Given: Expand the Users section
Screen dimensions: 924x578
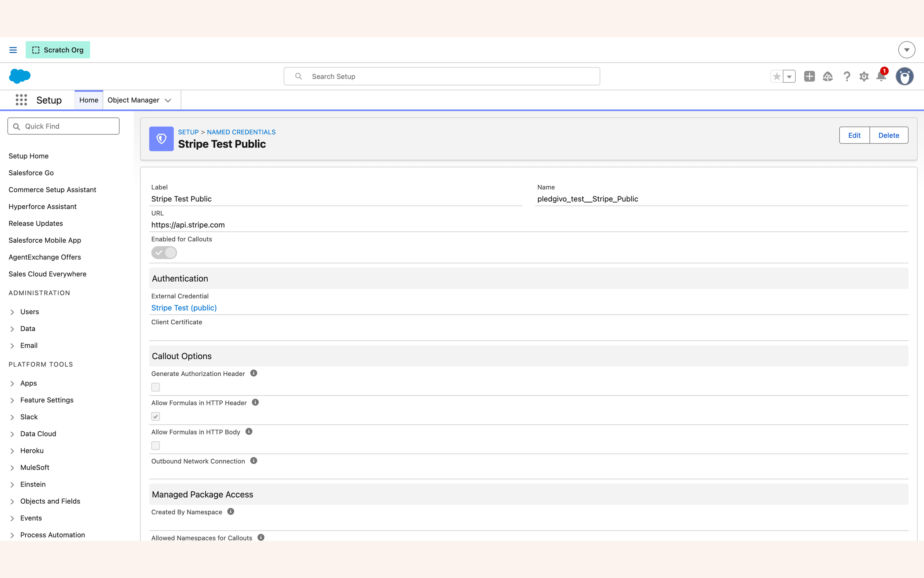Looking at the screenshot, I should tap(12, 312).
